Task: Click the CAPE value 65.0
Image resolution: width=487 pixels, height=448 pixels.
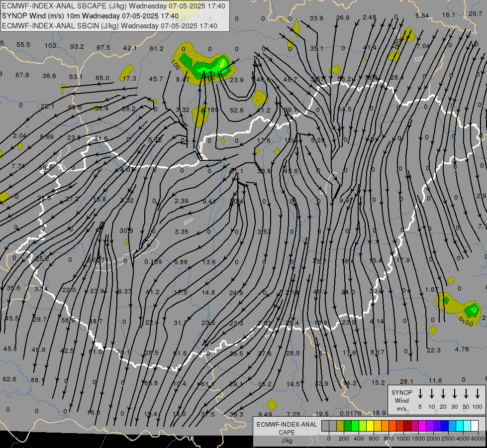Action: pyautogui.click(x=102, y=78)
